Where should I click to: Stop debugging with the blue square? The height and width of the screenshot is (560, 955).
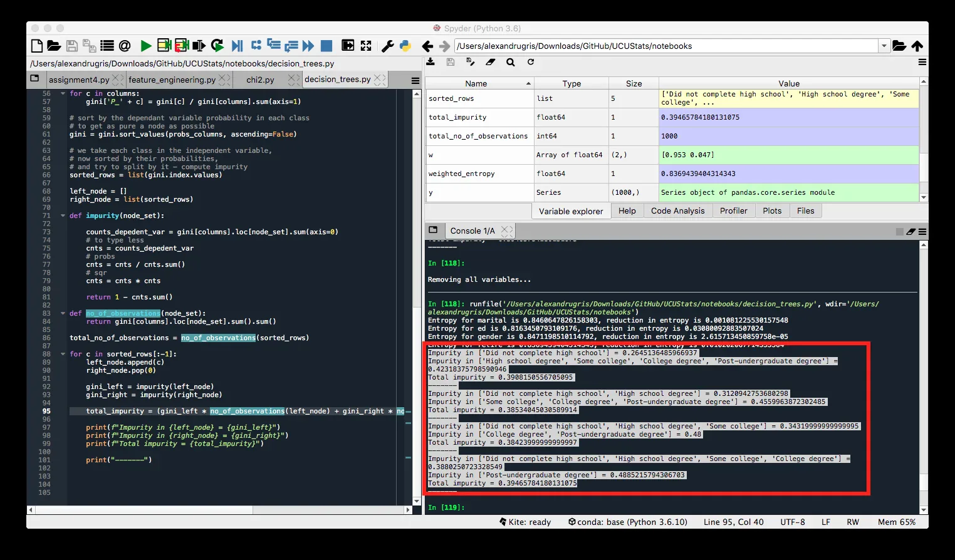(x=326, y=46)
